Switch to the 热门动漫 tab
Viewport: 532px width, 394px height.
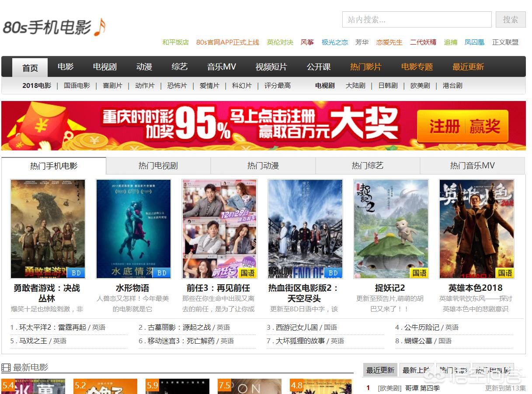click(x=263, y=166)
